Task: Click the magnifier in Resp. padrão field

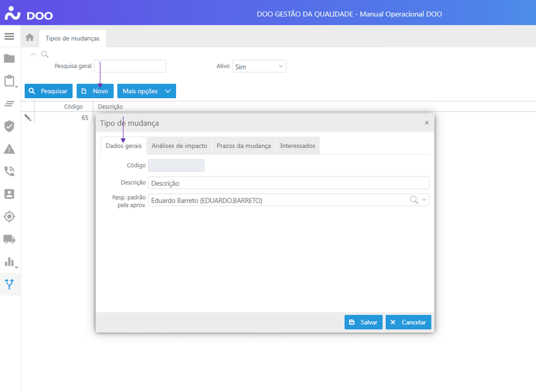Action: [414, 200]
